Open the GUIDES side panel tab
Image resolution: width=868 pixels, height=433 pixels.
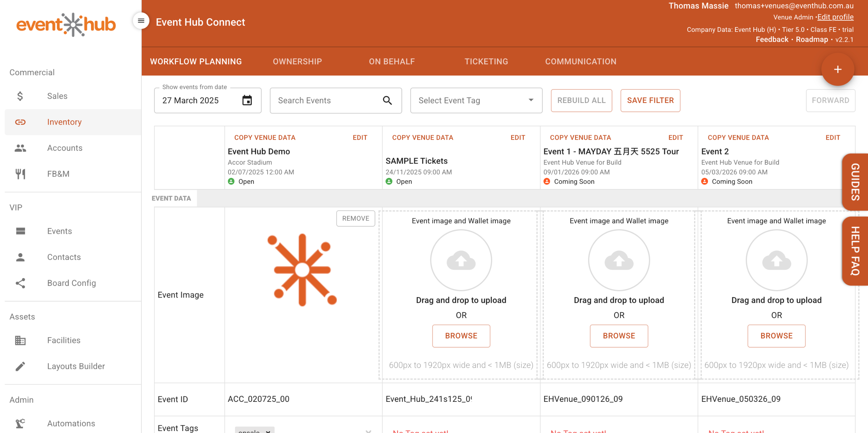(x=855, y=182)
